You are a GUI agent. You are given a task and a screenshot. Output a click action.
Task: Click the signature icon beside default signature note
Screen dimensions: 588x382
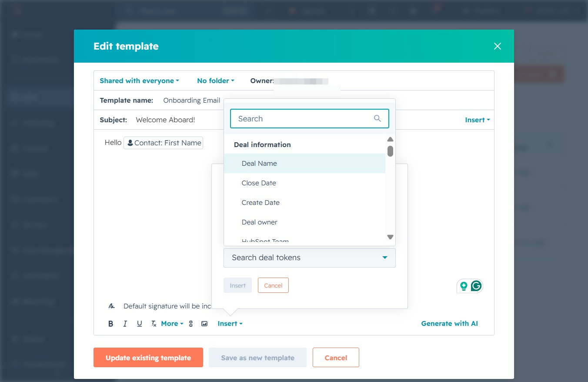(112, 306)
